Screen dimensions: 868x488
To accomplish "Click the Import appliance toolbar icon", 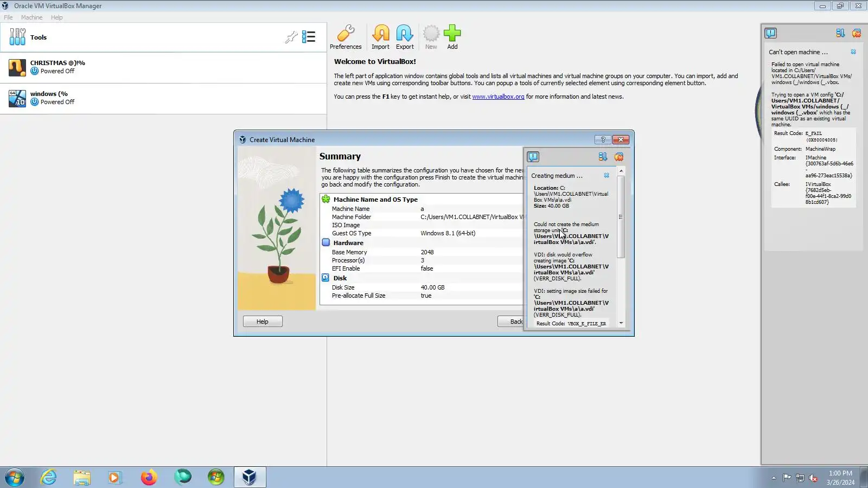I will tap(380, 37).
